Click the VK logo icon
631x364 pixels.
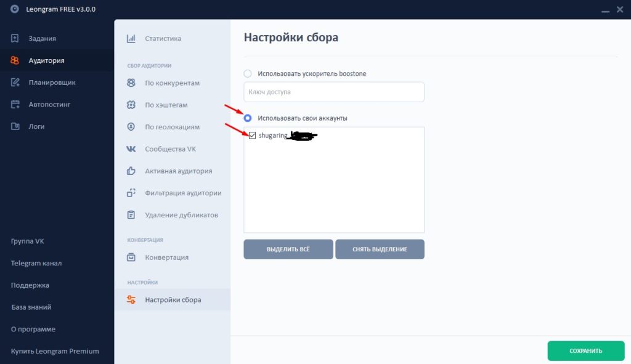click(x=131, y=149)
